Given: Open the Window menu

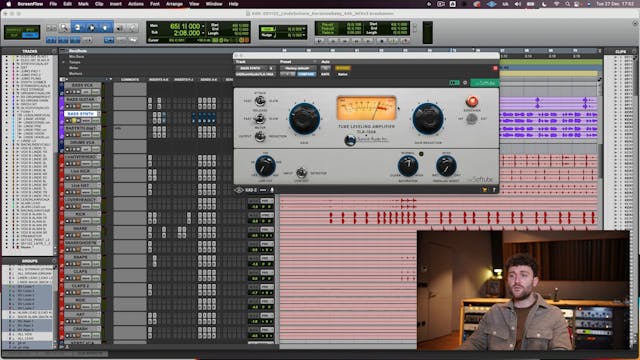Looking at the screenshot, I should [214, 4].
